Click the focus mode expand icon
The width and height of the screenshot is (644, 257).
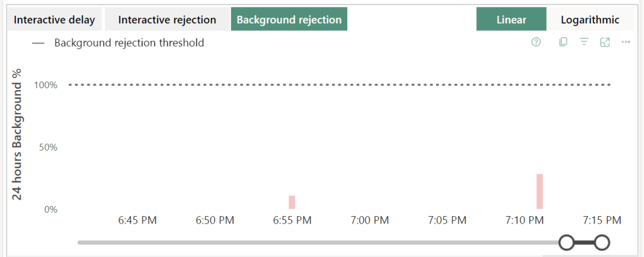click(x=605, y=42)
